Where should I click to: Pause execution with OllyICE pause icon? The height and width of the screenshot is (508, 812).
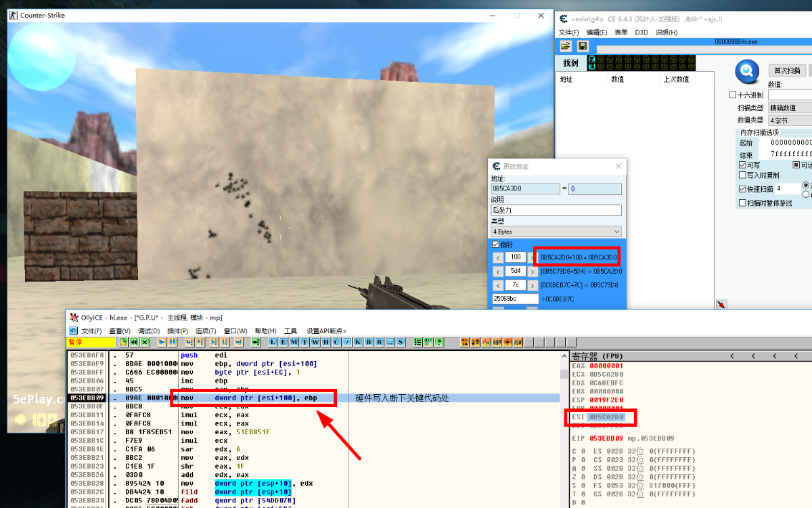click(x=173, y=342)
